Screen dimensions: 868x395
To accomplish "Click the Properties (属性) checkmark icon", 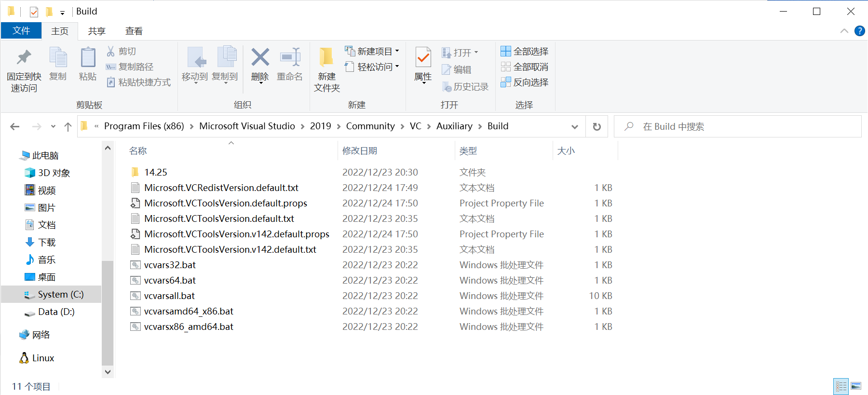I will tap(423, 58).
